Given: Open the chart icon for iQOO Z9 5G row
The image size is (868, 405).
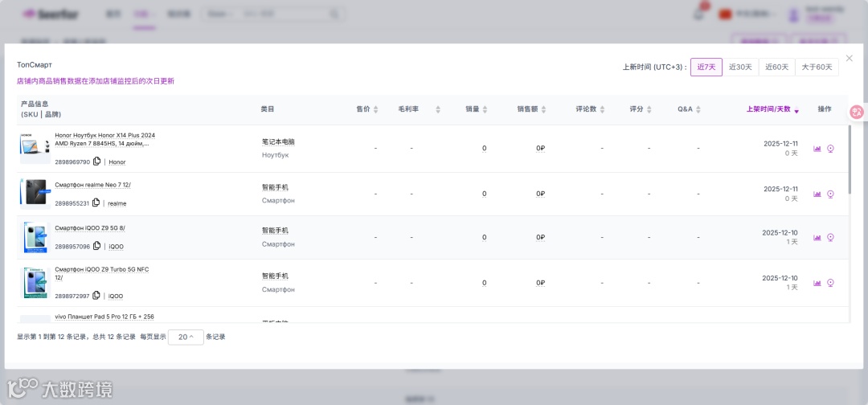Looking at the screenshot, I should 817,237.
